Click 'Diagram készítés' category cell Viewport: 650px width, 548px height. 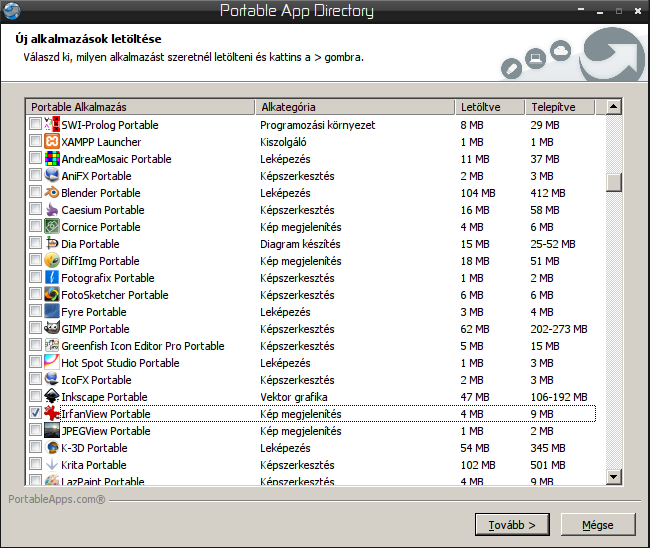coord(300,244)
